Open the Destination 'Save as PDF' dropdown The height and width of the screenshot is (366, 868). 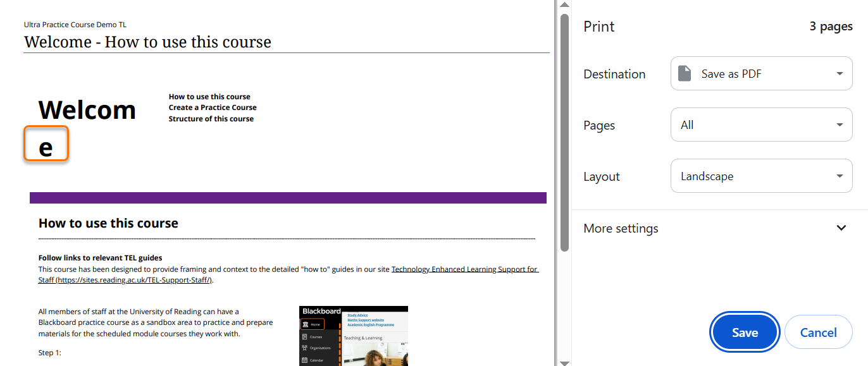tap(761, 74)
